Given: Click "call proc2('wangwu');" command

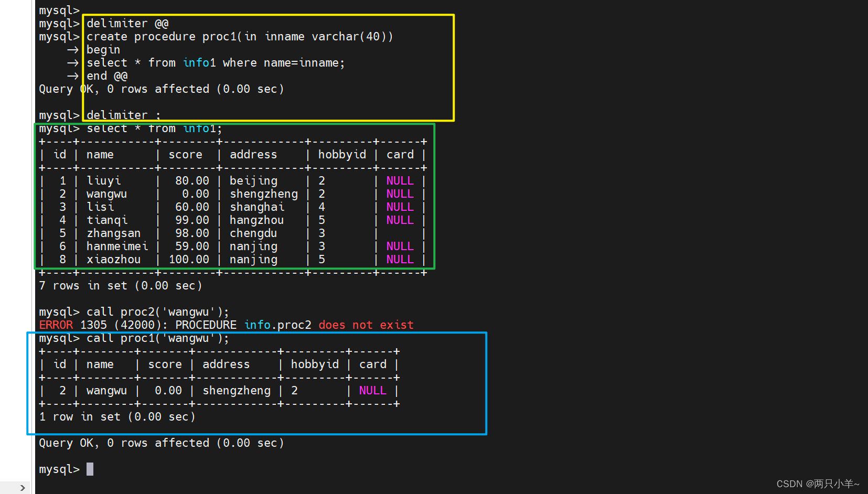Looking at the screenshot, I should click(x=158, y=312).
